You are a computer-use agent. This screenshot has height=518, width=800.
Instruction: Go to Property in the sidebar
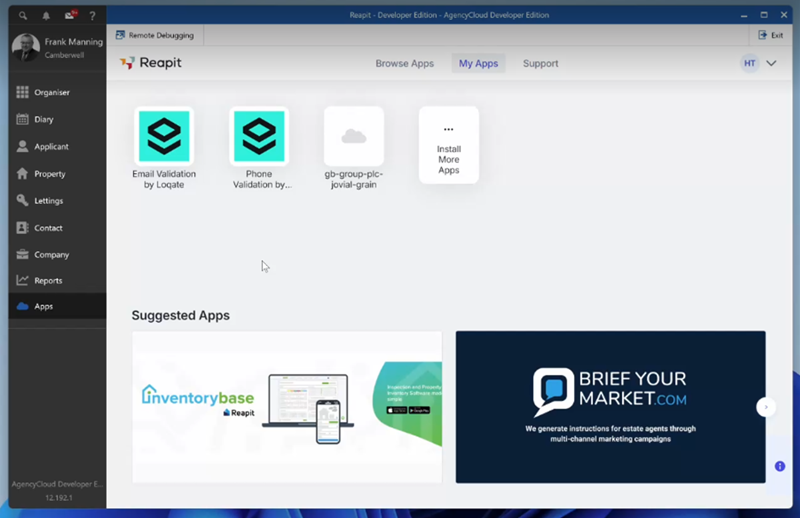point(57,174)
